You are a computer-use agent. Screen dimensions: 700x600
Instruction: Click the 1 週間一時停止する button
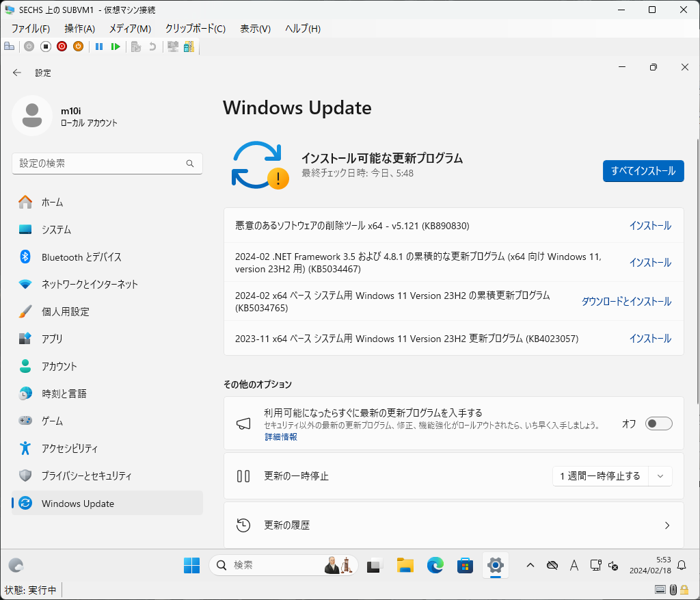coord(600,476)
